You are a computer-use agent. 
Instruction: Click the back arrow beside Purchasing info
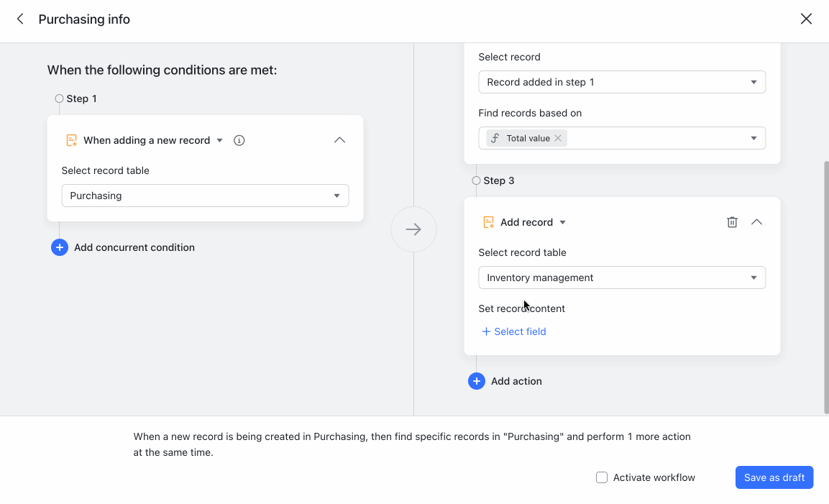point(19,19)
